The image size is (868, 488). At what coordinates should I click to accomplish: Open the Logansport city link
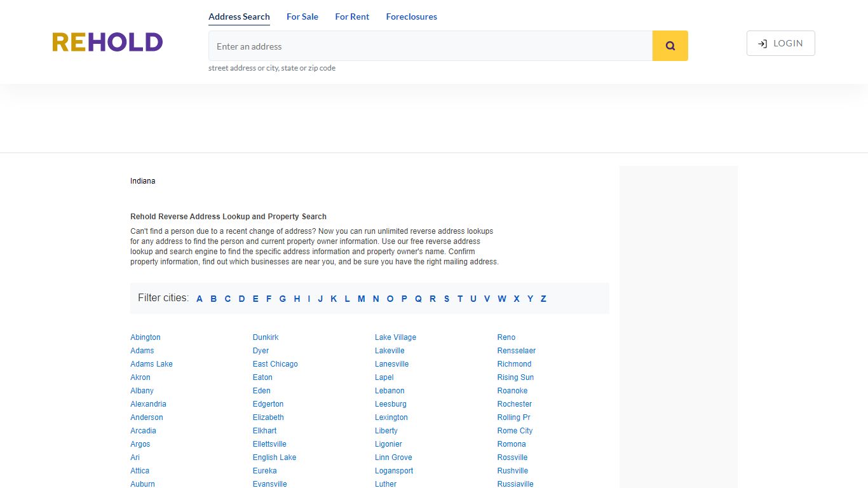coord(394,471)
